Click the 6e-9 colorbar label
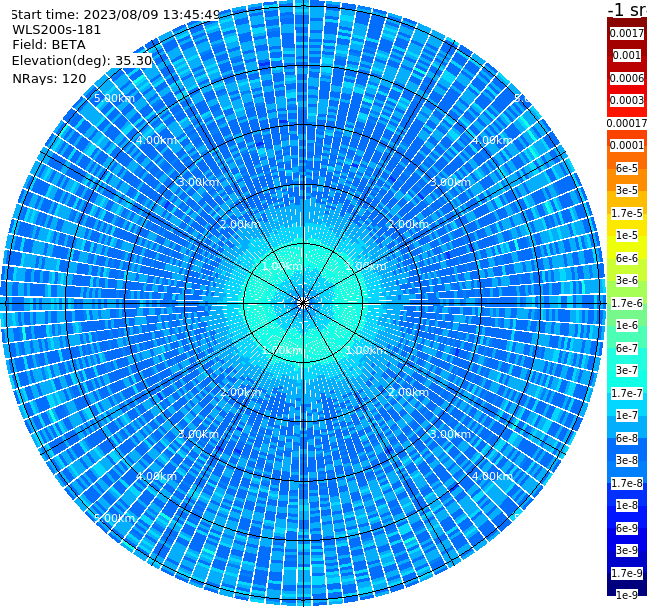647x607 pixels. click(x=627, y=528)
